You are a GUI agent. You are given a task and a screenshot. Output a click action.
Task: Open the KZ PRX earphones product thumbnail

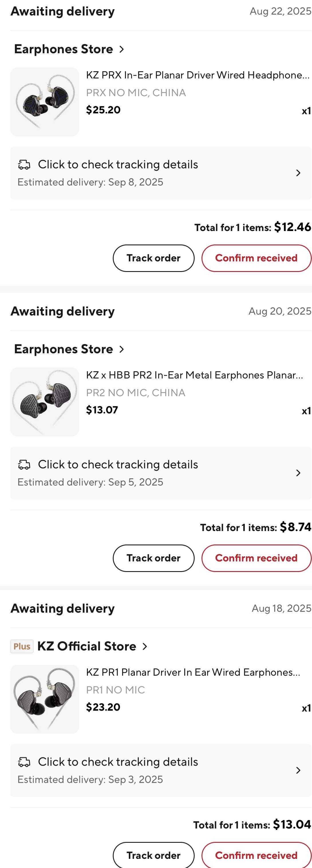point(44,102)
